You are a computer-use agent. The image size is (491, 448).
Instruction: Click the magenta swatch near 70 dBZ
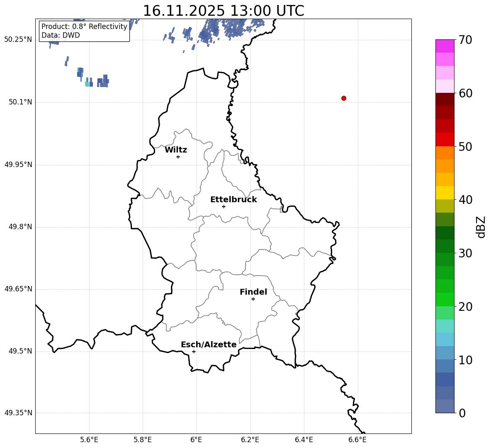point(445,46)
